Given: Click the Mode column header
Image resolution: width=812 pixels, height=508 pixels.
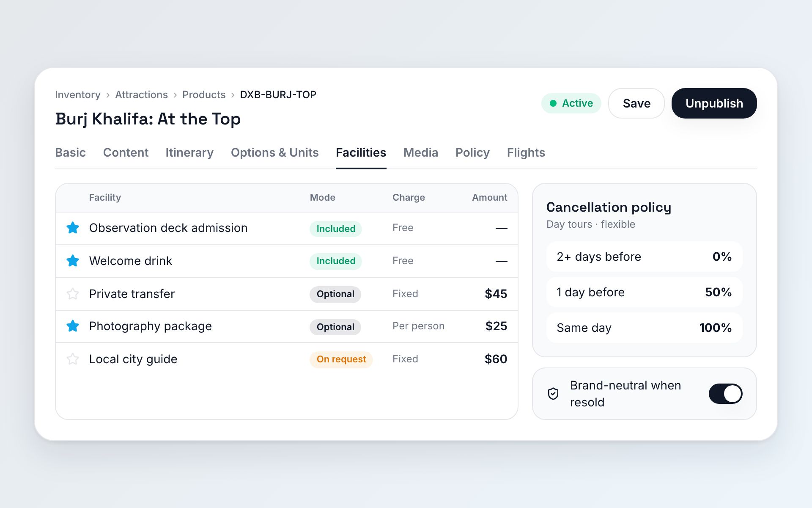Looking at the screenshot, I should coord(322,197).
